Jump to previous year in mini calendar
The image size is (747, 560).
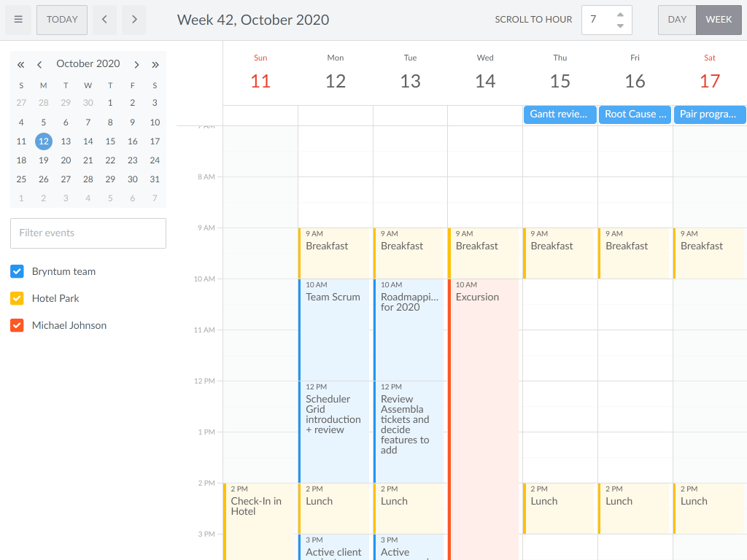(20, 64)
